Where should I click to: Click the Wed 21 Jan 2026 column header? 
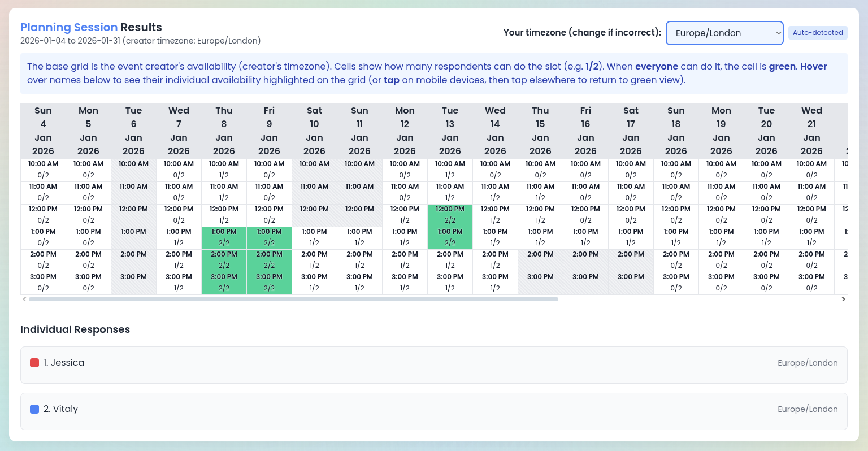[811, 131]
